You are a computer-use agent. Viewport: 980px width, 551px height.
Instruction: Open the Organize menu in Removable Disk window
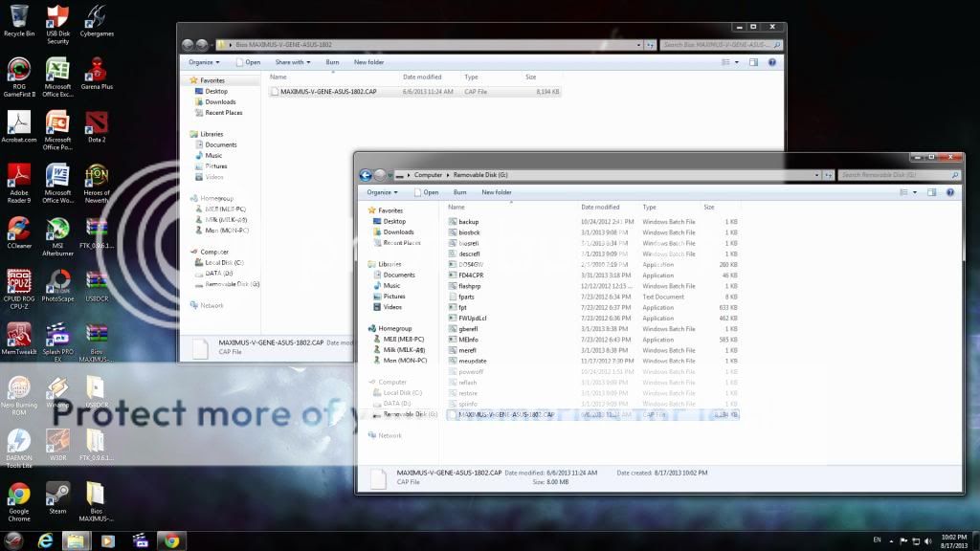382,192
